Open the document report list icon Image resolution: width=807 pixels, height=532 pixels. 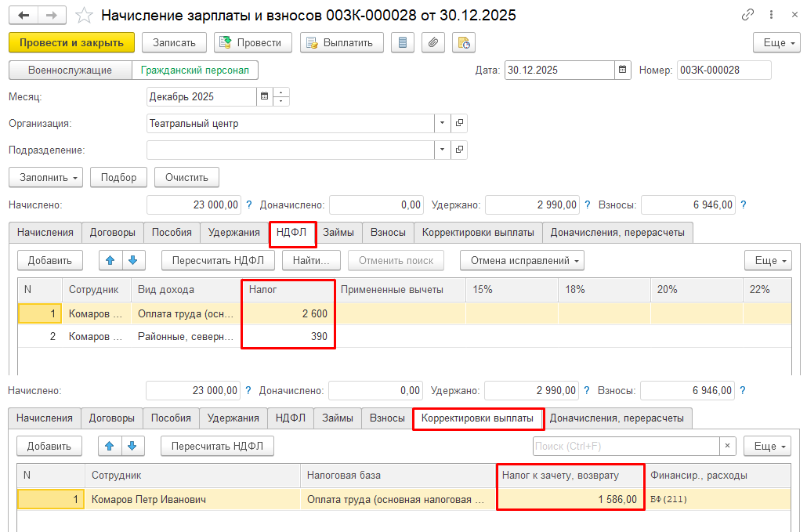click(x=403, y=42)
